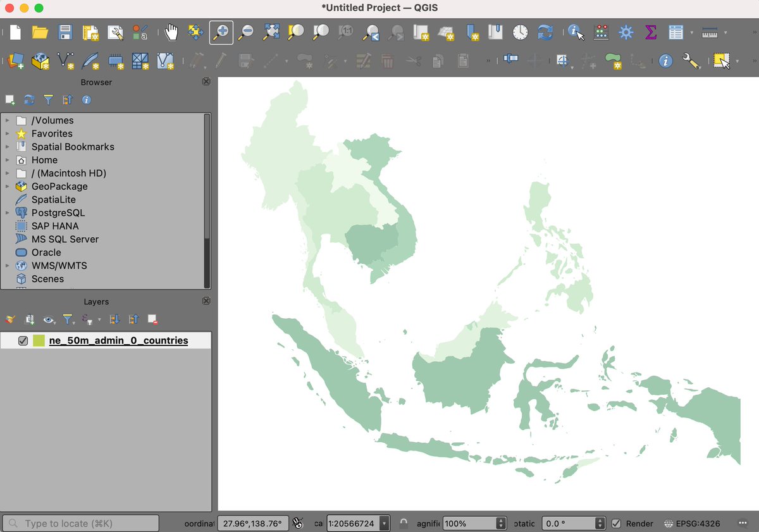Click Zoom Full Extent icon
Image resolution: width=759 pixels, height=532 pixels.
[x=271, y=32]
